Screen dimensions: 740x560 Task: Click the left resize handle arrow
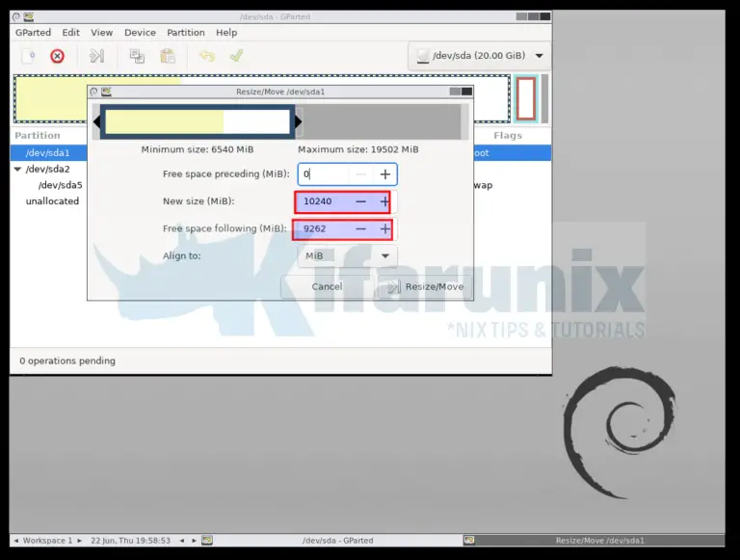[96, 121]
